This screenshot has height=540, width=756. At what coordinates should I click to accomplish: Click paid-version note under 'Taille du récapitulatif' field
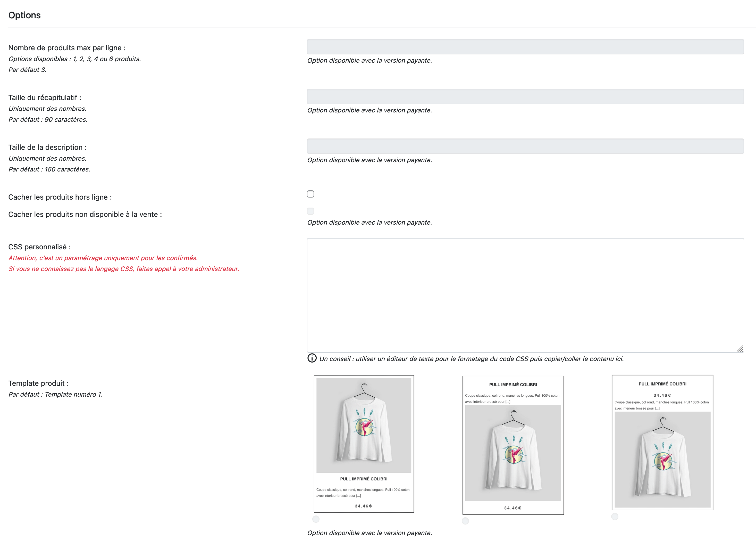click(369, 110)
